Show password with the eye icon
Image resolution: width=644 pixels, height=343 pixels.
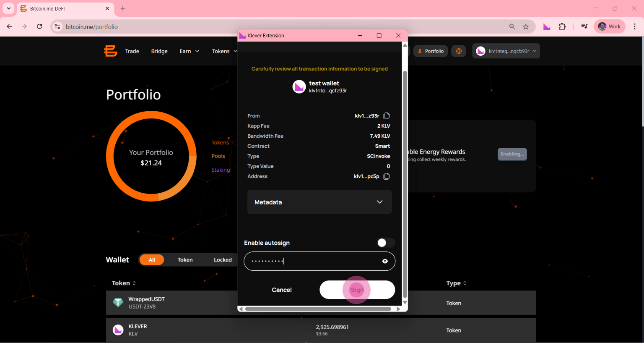pyautogui.click(x=385, y=261)
